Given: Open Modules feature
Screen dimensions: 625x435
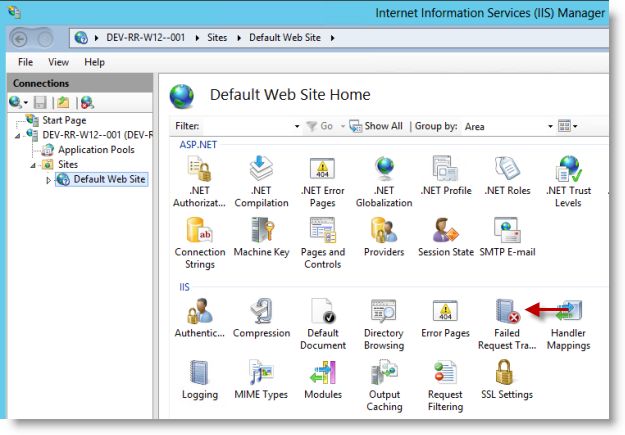Looking at the screenshot, I should (x=323, y=380).
